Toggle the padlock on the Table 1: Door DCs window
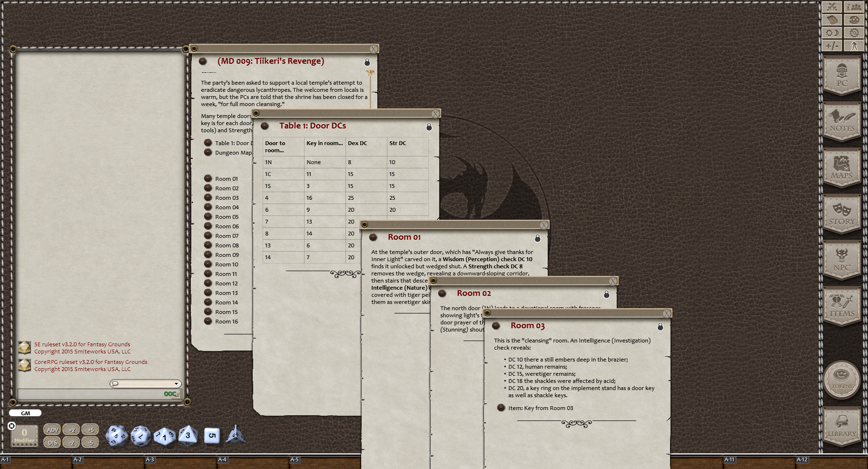This screenshot has width=868, height=469. click(x=429, y=127)
